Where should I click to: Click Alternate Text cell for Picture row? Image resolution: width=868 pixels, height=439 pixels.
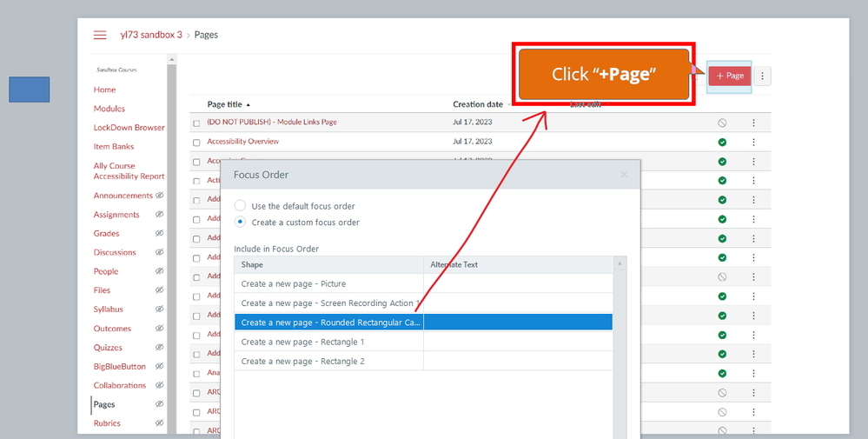click(518, 283)
